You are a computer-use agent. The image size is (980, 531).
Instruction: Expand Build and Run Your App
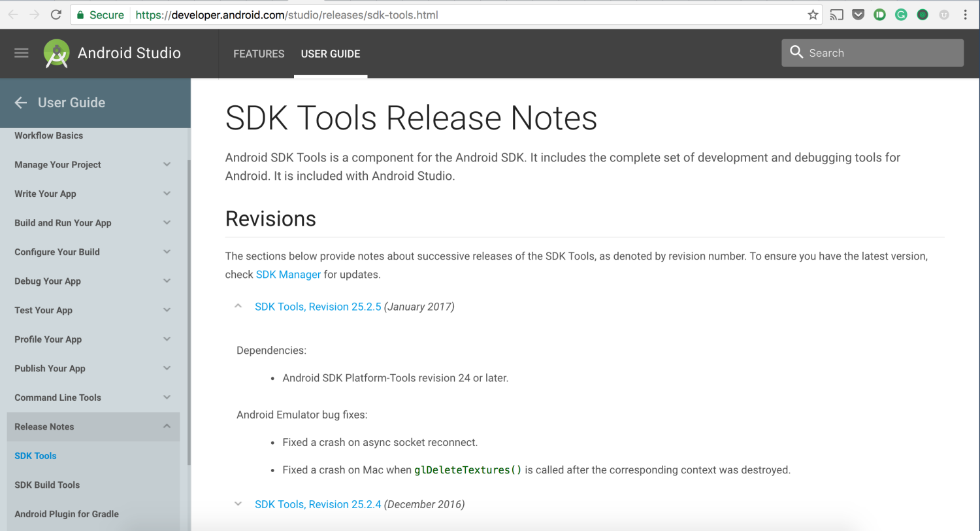coord(167,223)
